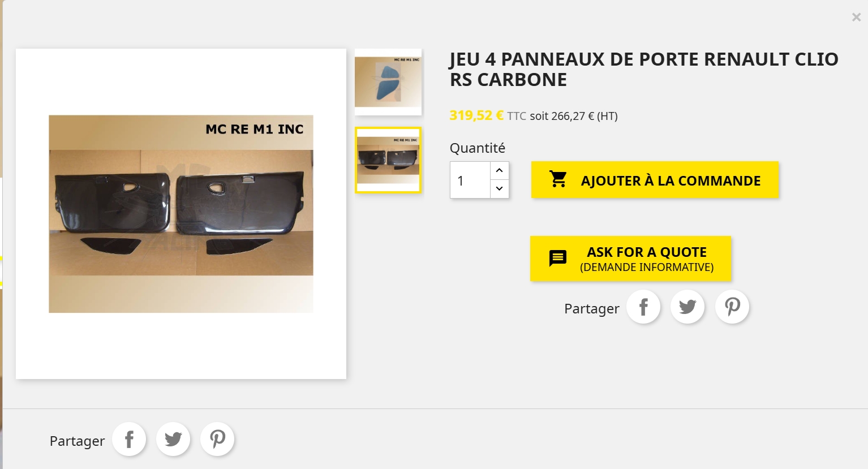Open the Ask for a Quote request
Viewport: 868px width, 469px height.
[x=630, y=259]
